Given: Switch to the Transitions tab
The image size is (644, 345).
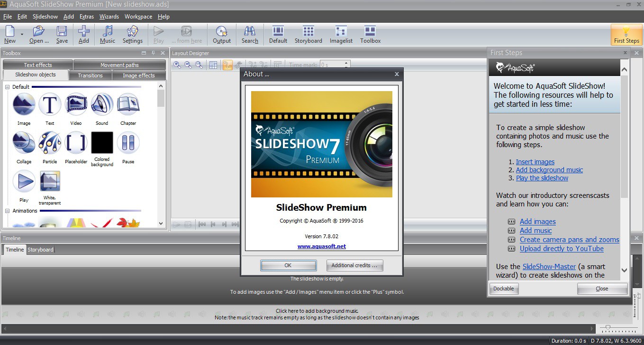Looking at the screenshot, I should tap(90, 75).
